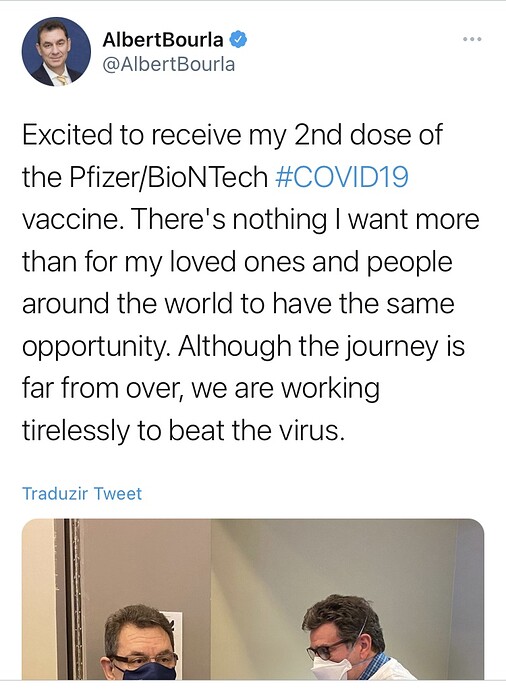Click the word 'opportunity' in the tweet

[97, 347]
